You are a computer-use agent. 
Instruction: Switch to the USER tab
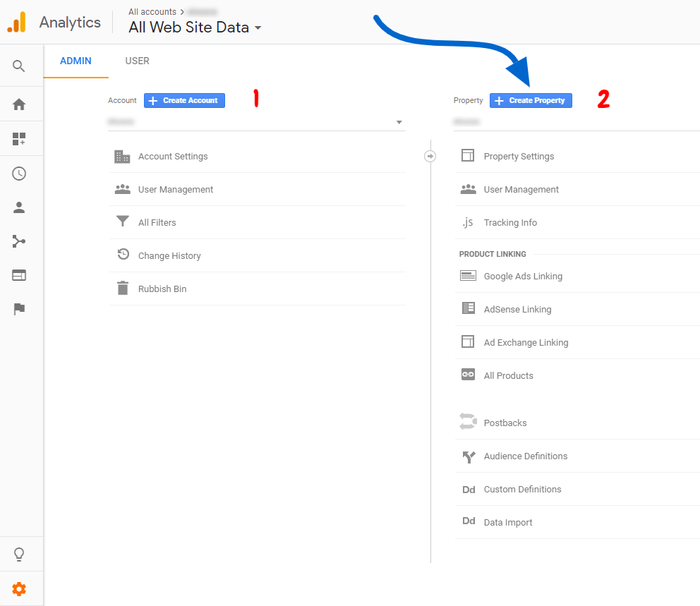pyautogui.click(x=137, y=61)
